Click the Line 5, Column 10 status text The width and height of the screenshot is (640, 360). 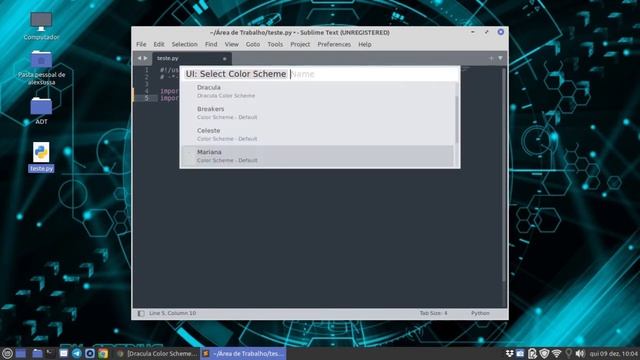pos(172,313)
